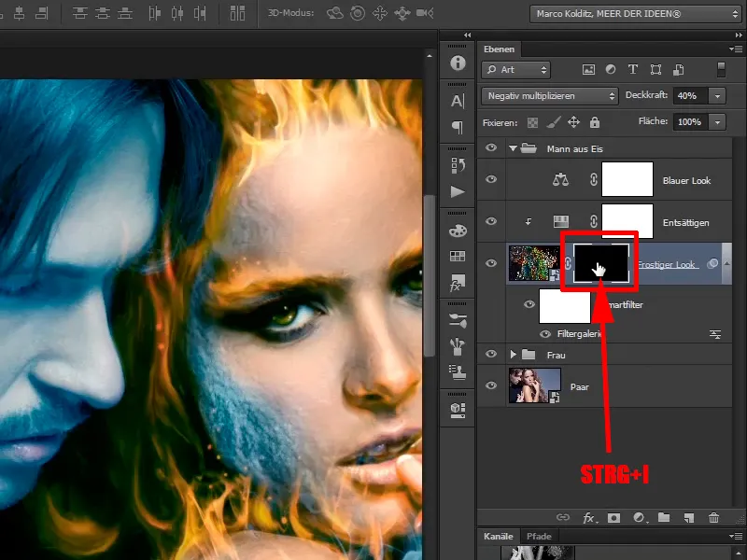Hide the Frostiger Look layer
Image resolution: width=747 pixels, height=560 pixels.
[491, 263]
